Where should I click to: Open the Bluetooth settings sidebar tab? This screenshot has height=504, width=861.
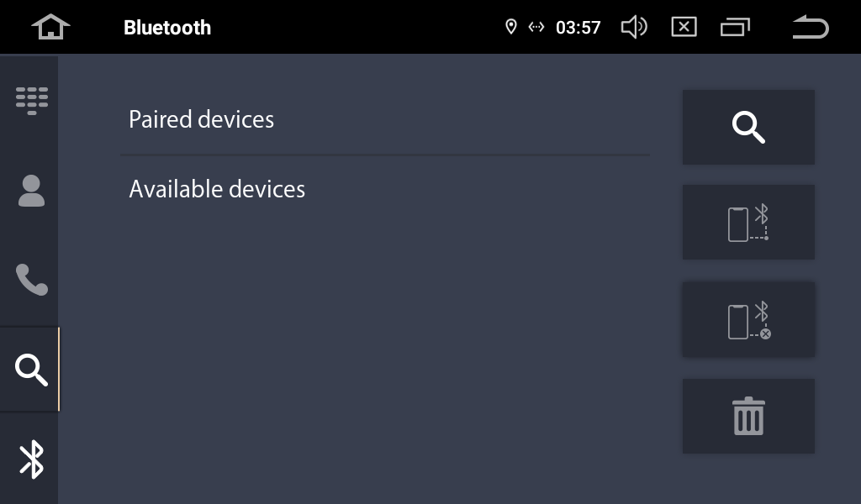(x=31, y=459)
